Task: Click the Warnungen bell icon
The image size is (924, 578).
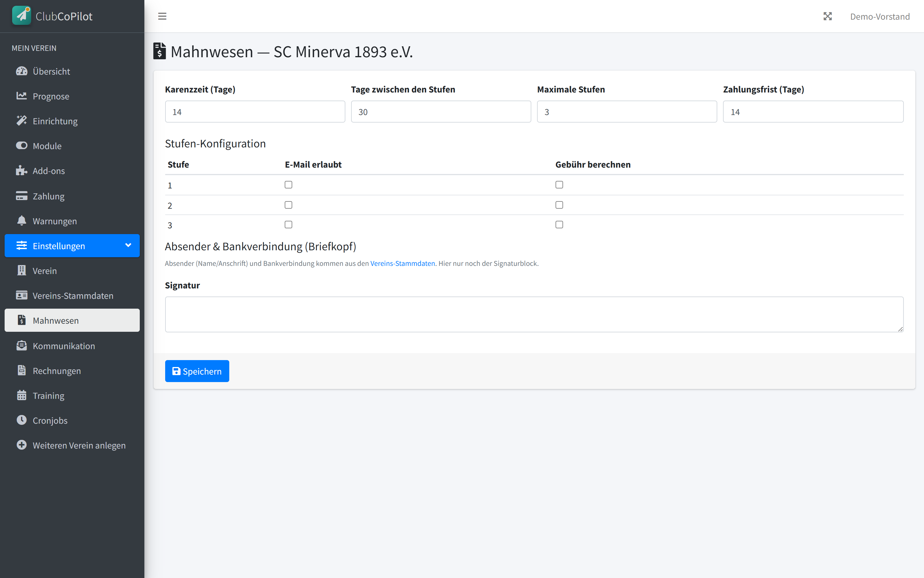Action: point(22,221)
